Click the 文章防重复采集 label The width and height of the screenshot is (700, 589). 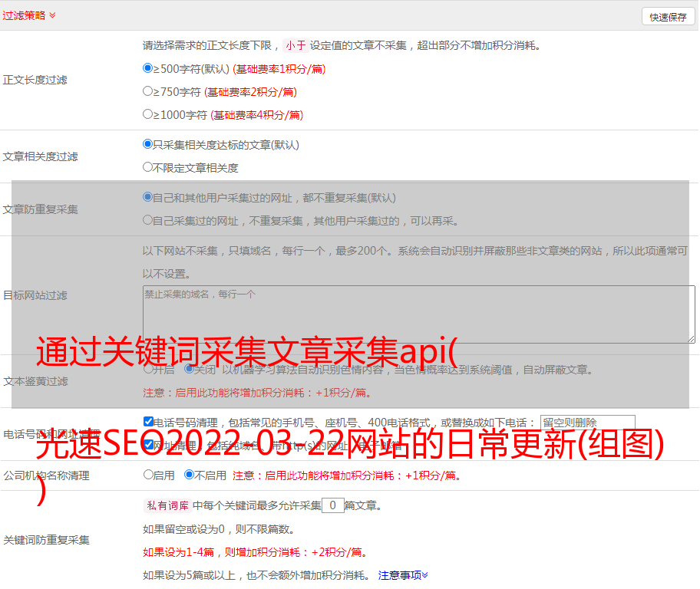(x=40, y=209)
